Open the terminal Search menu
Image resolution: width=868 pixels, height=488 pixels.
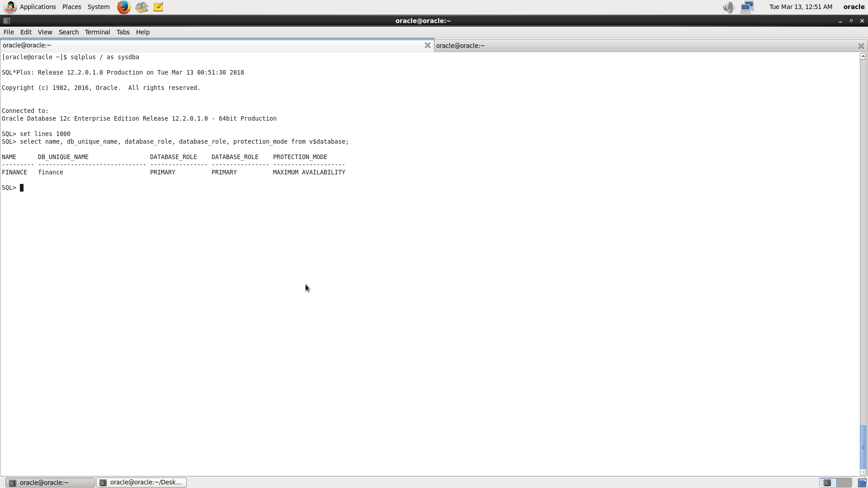click(x=69, y=32)
